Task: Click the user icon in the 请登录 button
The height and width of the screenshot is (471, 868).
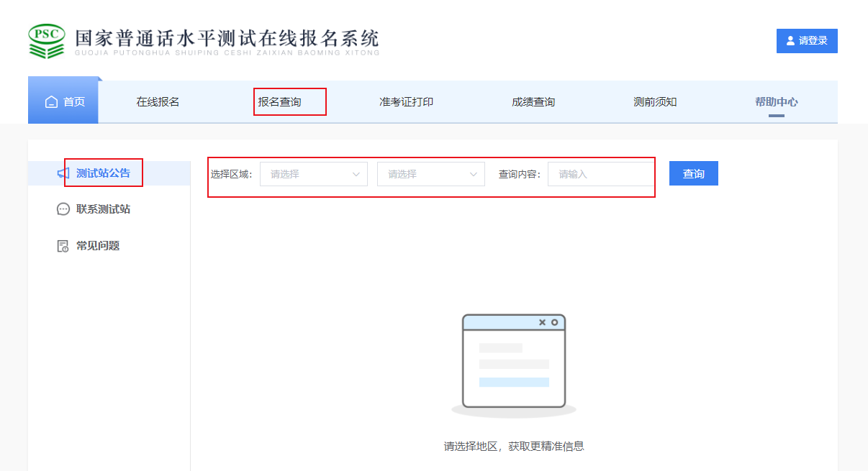Action: click(x=790, y=41)
